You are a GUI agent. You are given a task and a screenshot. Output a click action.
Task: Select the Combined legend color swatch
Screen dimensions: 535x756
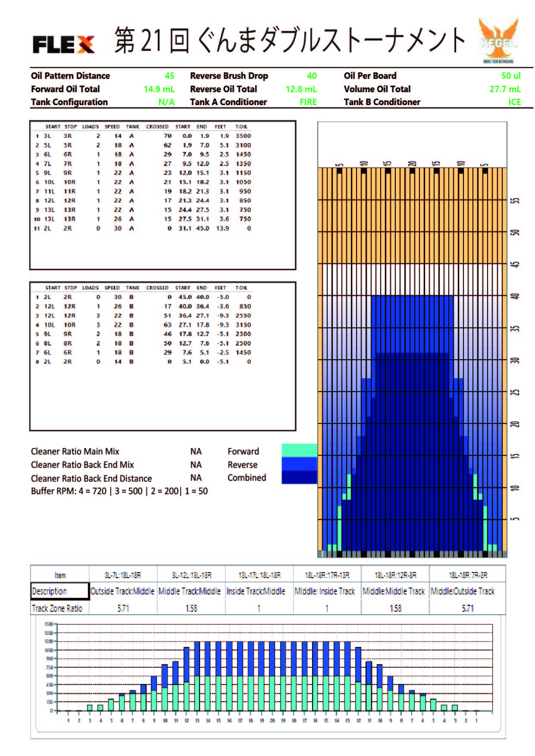pyautogui.click(x=299, y=477)
